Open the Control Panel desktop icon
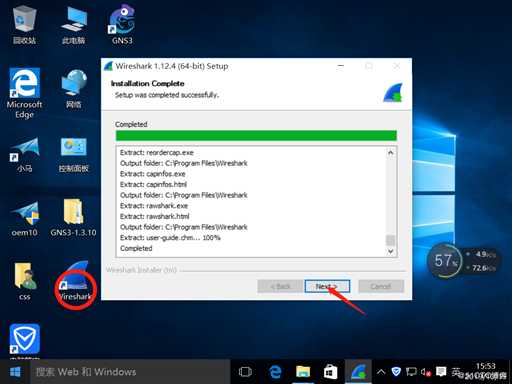Screen dimensions: 512x384 pyautogui.click(x=74, y=154)
